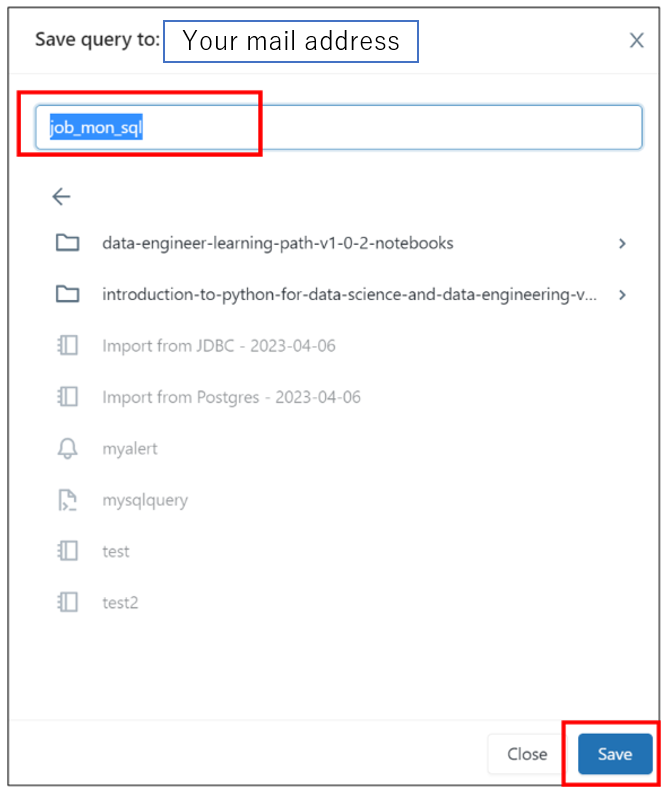The height and width of the screenshot is (792, 664).
Task: Dismiss dialog with the X icon
Action: click(636, 40)
